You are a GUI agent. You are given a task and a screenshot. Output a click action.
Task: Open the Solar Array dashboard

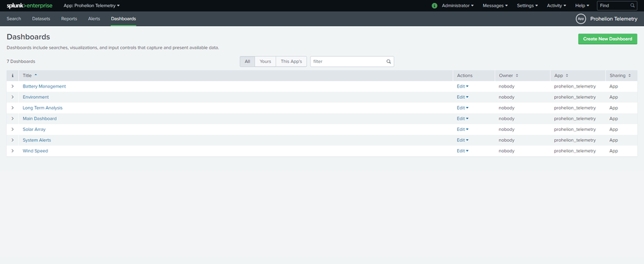[34, 129]
